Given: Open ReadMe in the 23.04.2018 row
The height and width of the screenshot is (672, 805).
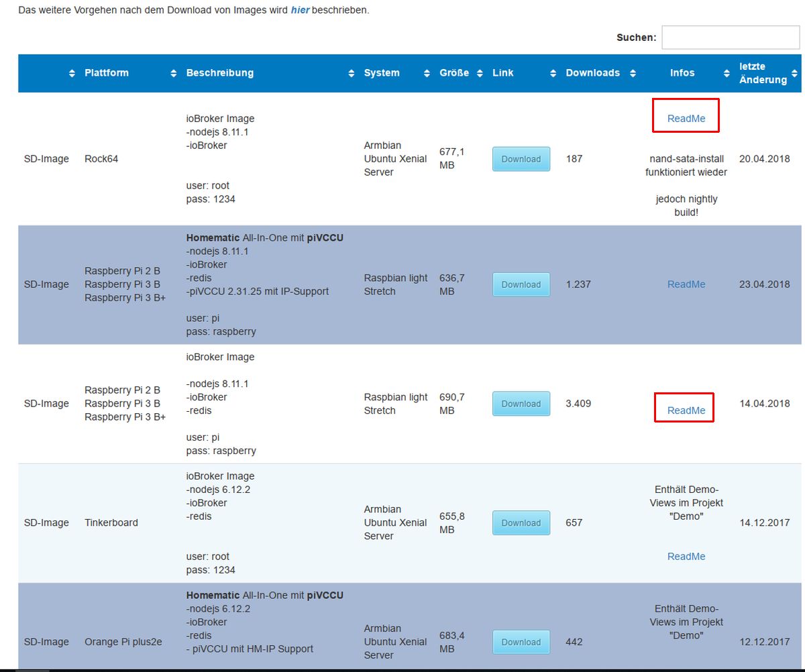Looking at the screenshot, I should [x=686, y=284].
